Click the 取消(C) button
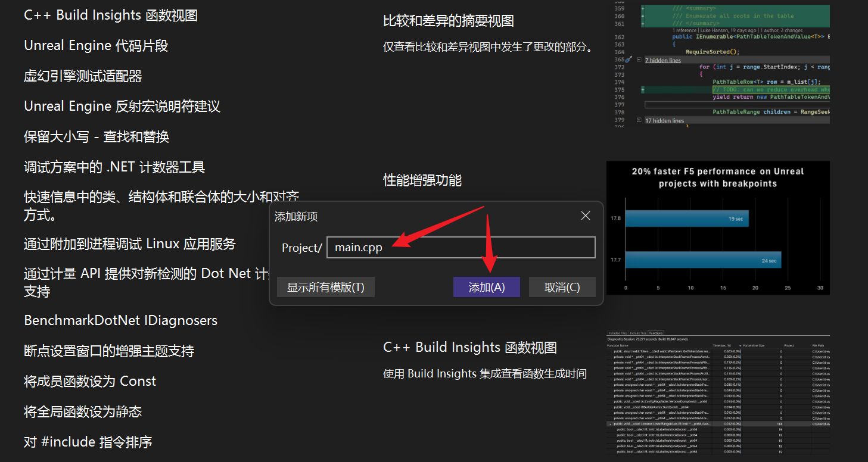The width and height of the screenshot is (868, 462). tap(562, 286)
